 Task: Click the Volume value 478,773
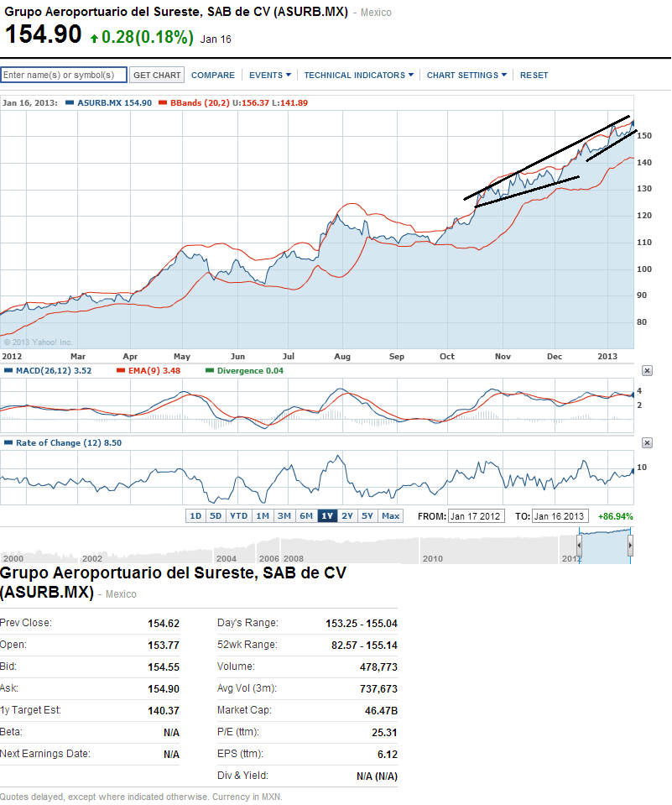click(378, 666)
